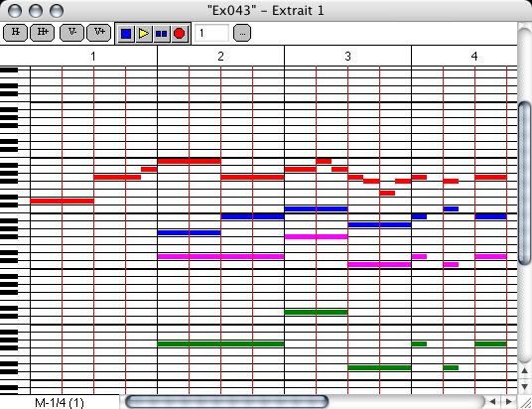Start playback with the yellow play triangle

pos(144,34)
